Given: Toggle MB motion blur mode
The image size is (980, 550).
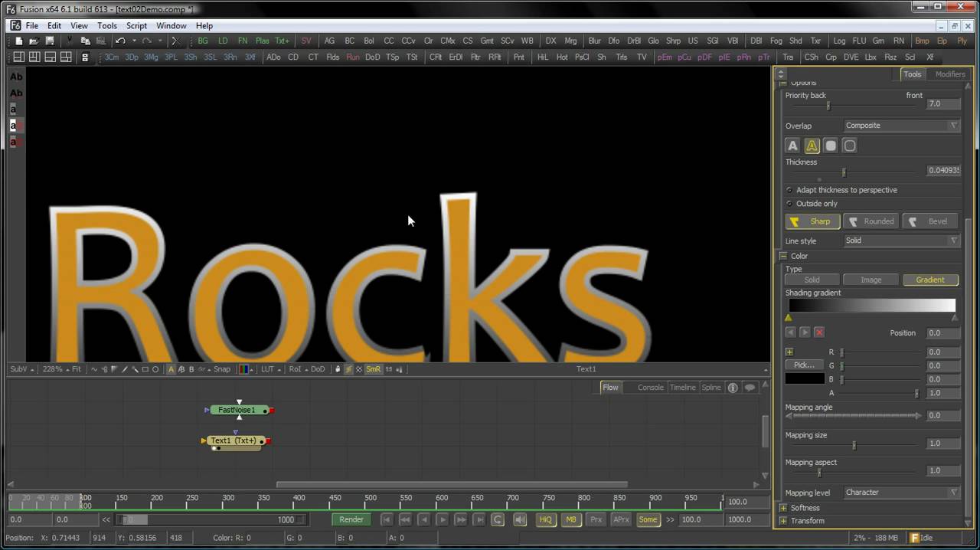Looking at the screenshot, I should coord(570,519).
